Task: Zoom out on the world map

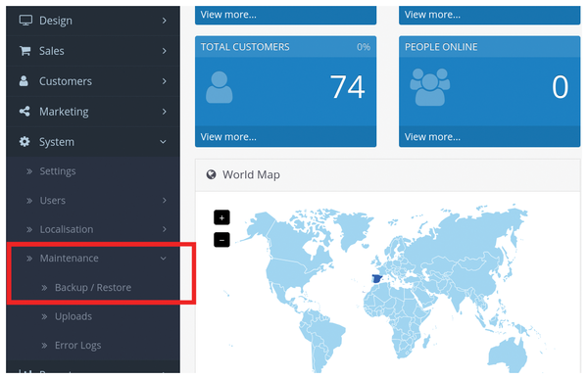Action: (221, 240)
